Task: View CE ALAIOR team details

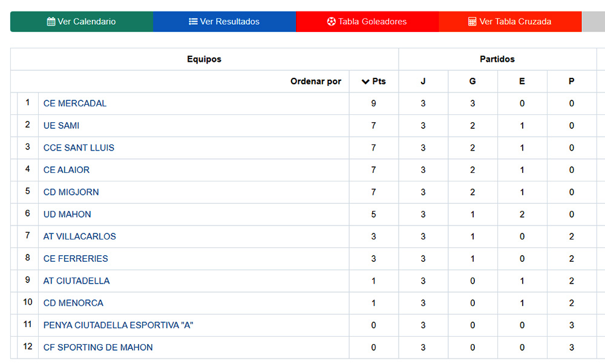Action: pos(67,170)
